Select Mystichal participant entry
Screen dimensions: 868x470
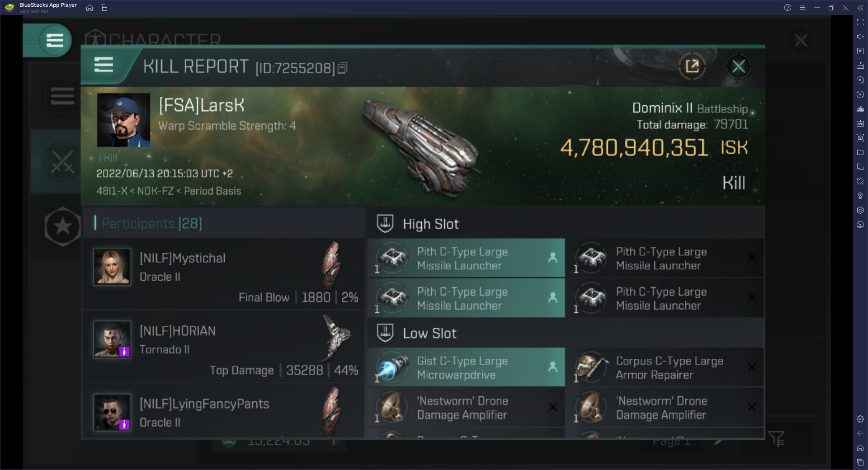pyautogui.click(x=224, y=273)
